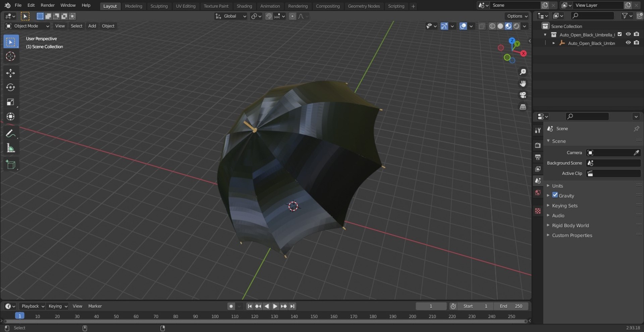Open the View Layer properties tab
Screen dimensions: 644x332
538,169
